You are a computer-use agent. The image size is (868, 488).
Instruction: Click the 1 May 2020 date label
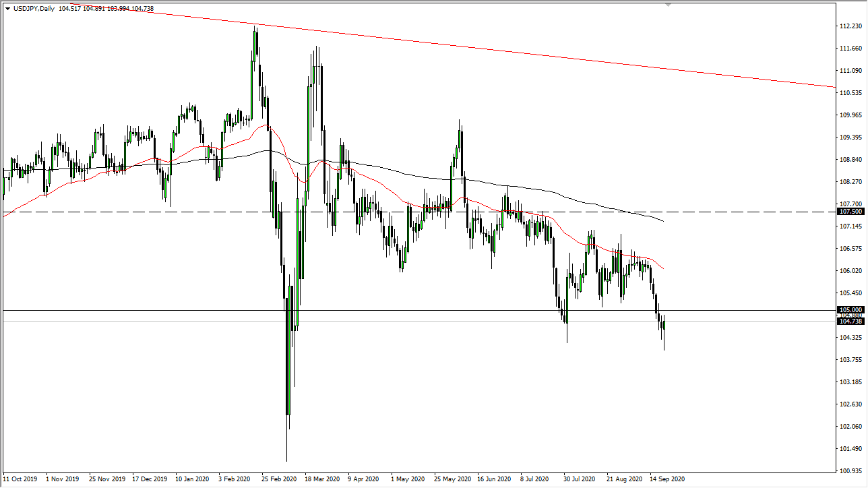tap(408, 479)
